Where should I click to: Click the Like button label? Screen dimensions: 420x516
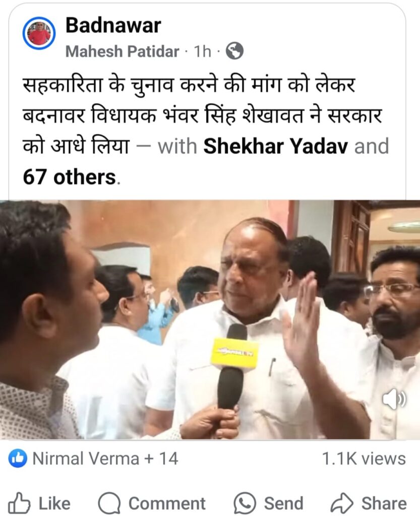point(54,503)
